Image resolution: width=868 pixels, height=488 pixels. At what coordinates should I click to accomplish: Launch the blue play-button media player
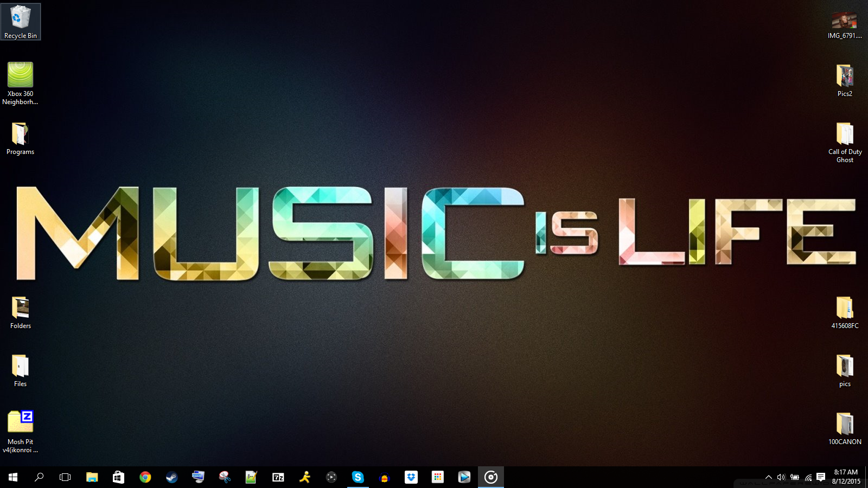(x=464, y=477)
